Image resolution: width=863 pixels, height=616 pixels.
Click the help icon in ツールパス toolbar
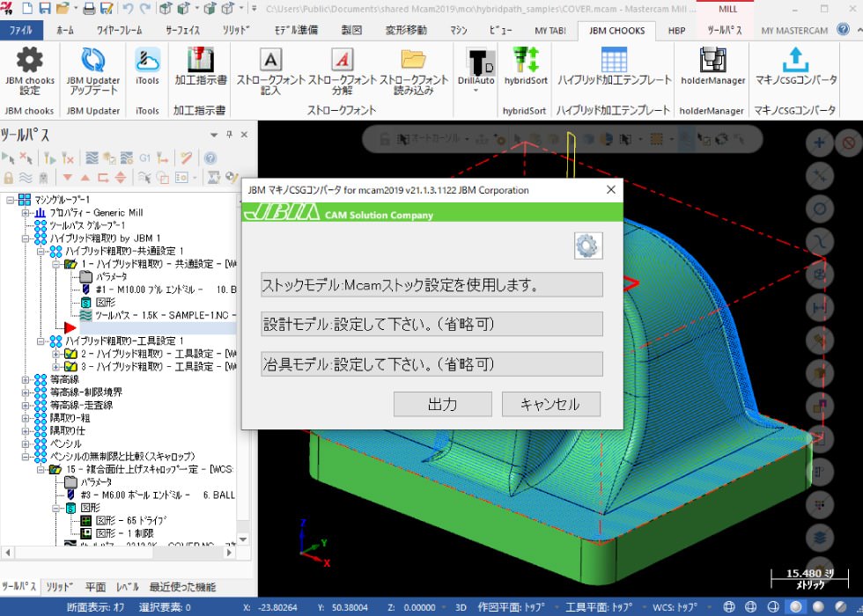[x=210, y=158]
